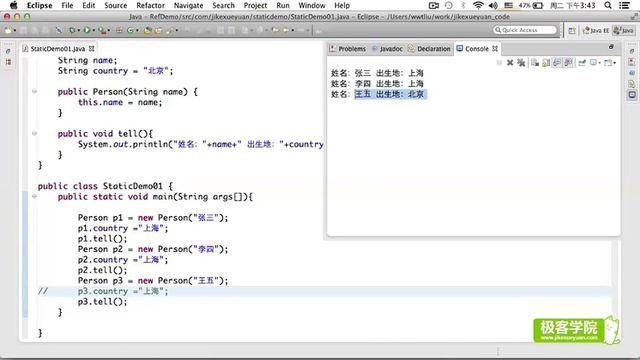
Task: Switch to the Java EE perspective
Action: 596,30
